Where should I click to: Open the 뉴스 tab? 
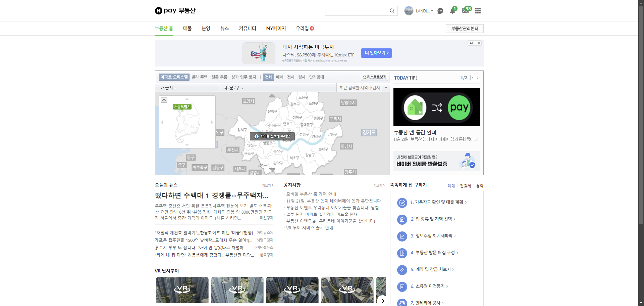(225, 29)
